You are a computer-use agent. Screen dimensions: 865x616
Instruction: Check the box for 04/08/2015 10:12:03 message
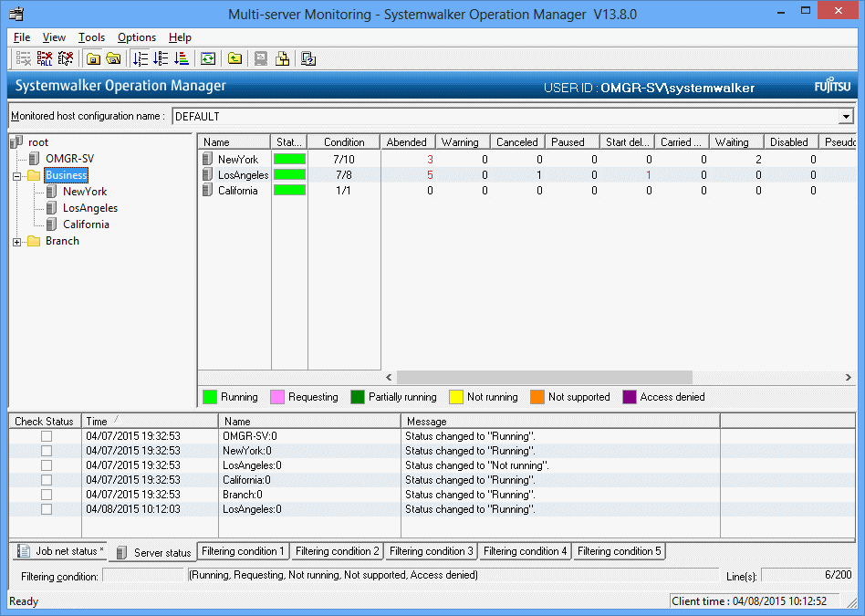pyautogui.click(x=47, y=509)
